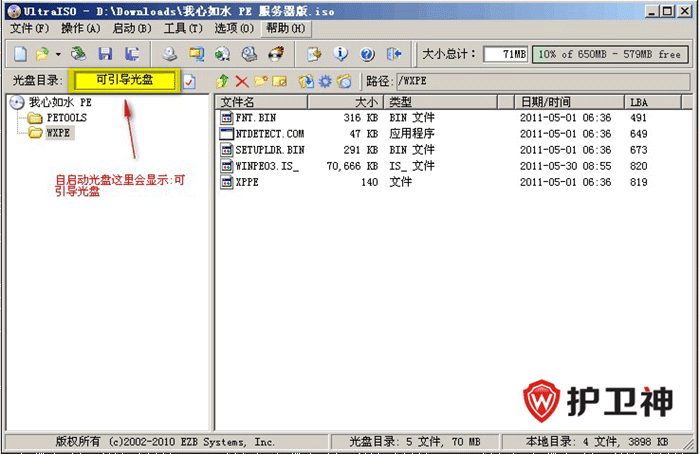Click the blue Info bubble icon
The image size is (700, 454).
341,54
